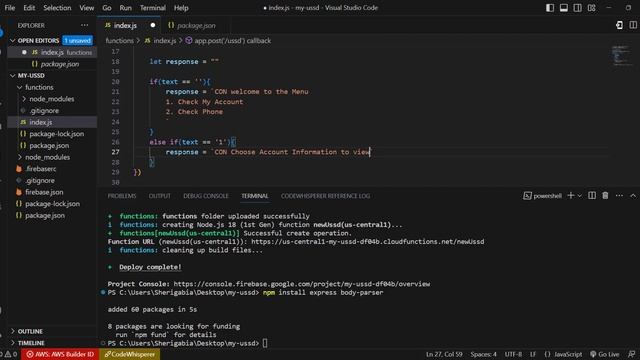Maximize panel size chevron
Viewport: 640px width, 360px height.
(633, 196)
